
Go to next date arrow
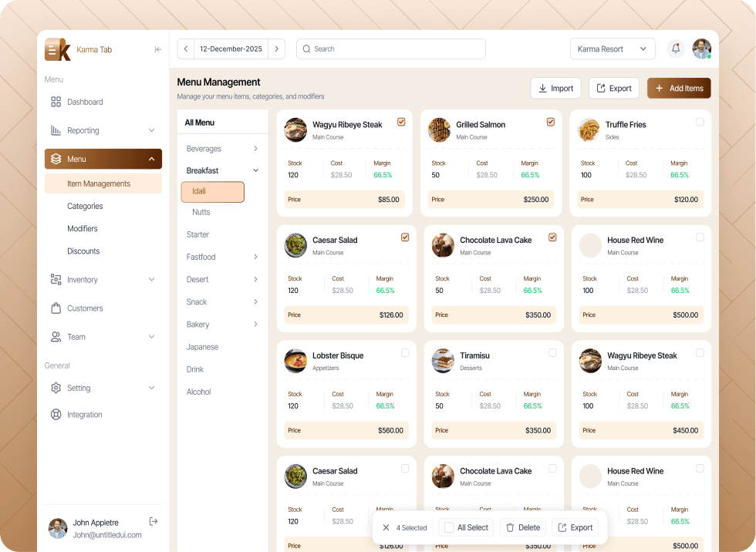(276, 49)
